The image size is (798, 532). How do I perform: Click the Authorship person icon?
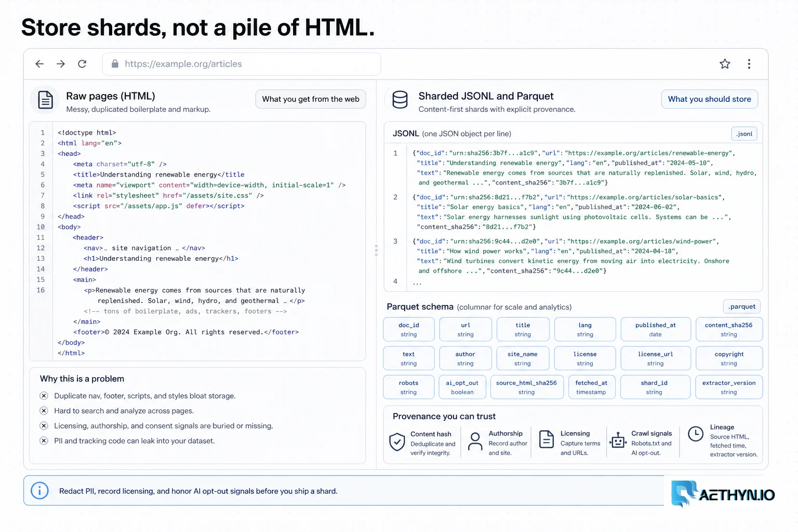tap(475, 442)
